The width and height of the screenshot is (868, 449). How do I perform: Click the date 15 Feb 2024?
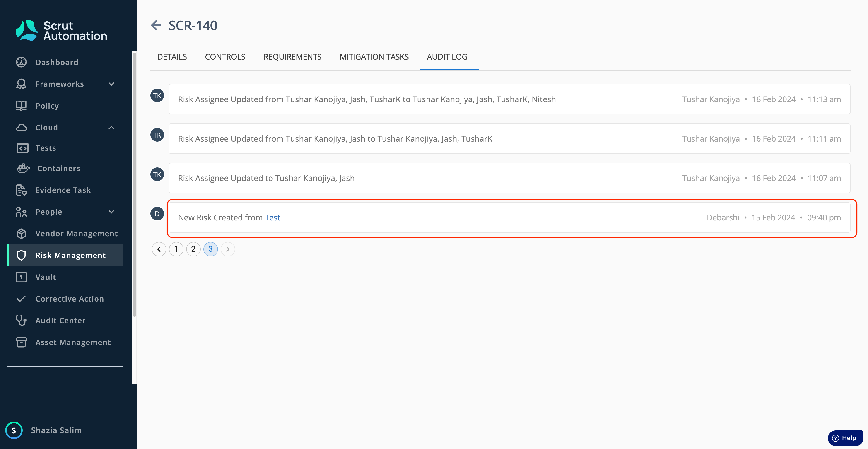(773, 217)
